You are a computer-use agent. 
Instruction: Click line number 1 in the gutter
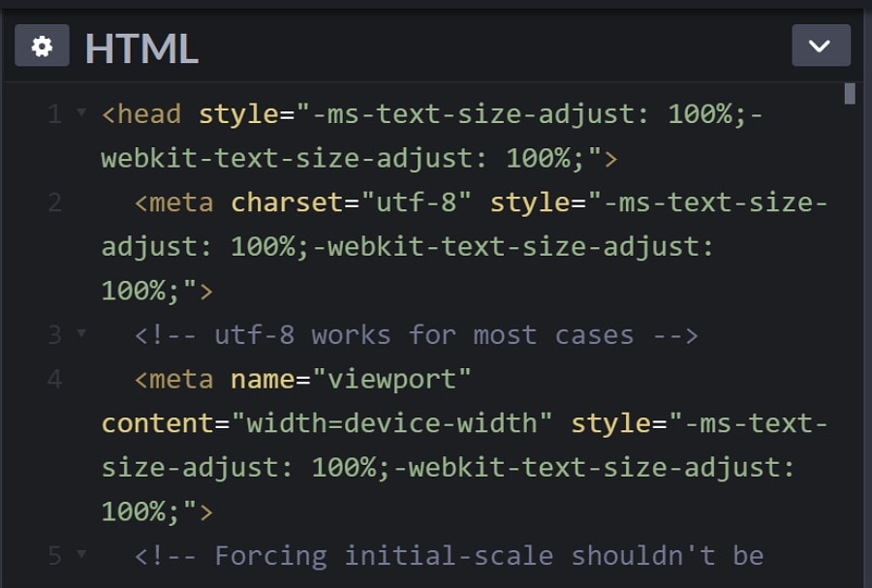click(54, 114)
